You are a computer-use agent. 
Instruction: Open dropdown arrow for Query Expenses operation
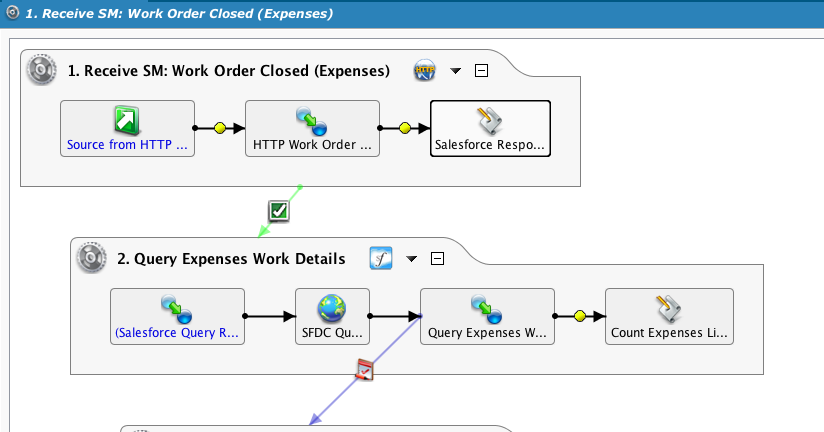tap(412, 259)
